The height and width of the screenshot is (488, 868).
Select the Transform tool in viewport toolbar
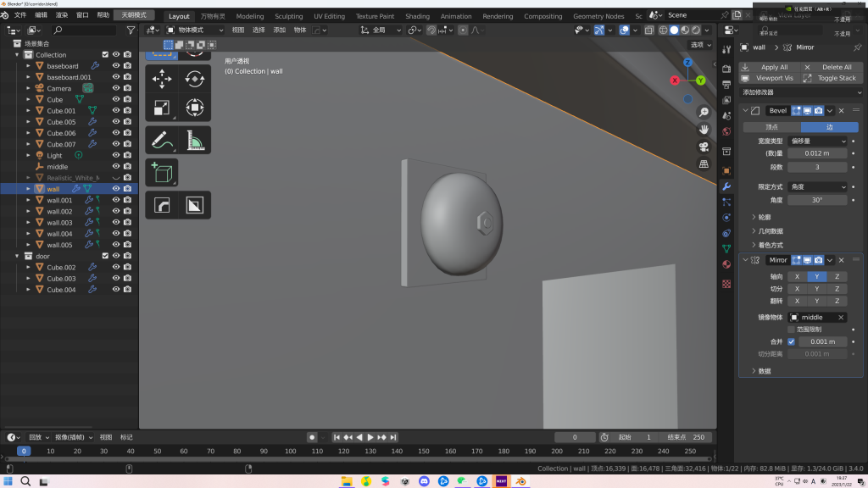(x=194, y=108)
